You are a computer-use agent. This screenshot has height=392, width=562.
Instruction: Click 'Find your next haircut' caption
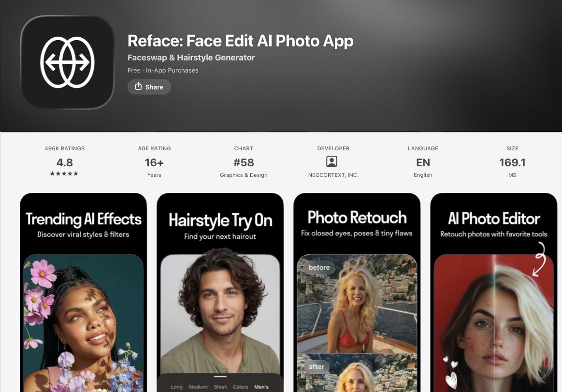coord(220,236)
